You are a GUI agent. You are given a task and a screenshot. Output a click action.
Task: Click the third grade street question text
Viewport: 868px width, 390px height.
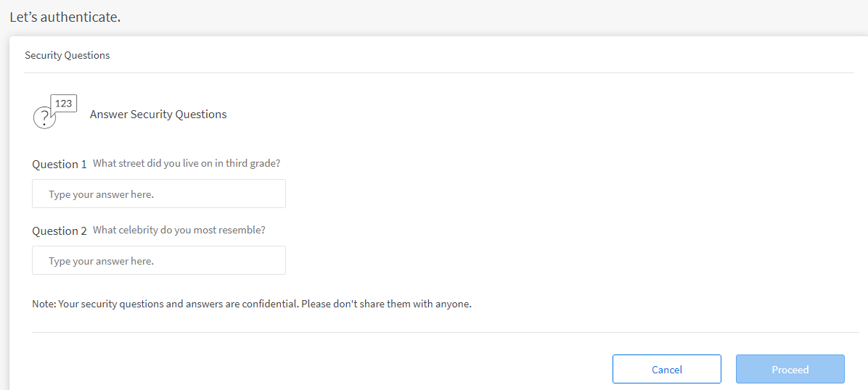187,164
